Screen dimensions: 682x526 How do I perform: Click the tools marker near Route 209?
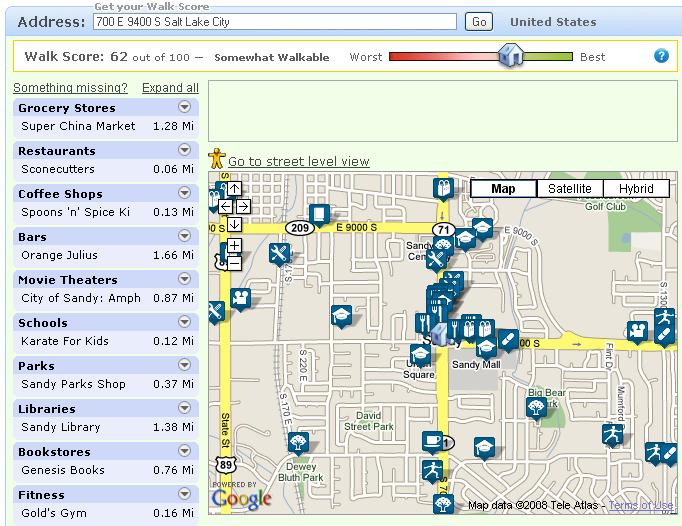tap(279, 254)
